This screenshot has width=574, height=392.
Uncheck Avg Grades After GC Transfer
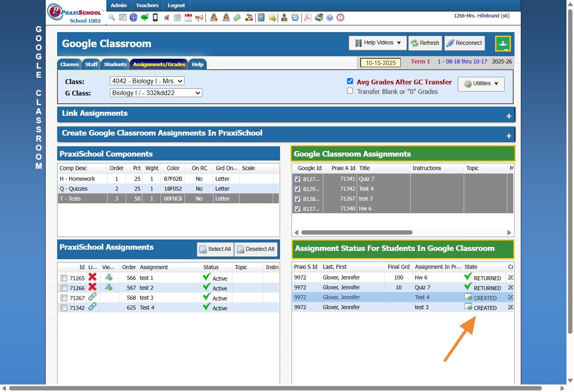[350, 81]
